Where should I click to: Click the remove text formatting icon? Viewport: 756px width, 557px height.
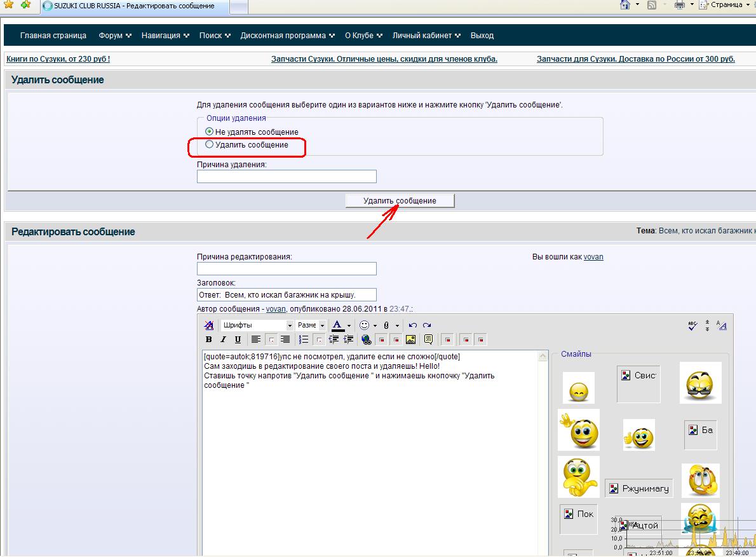[208, 326]
